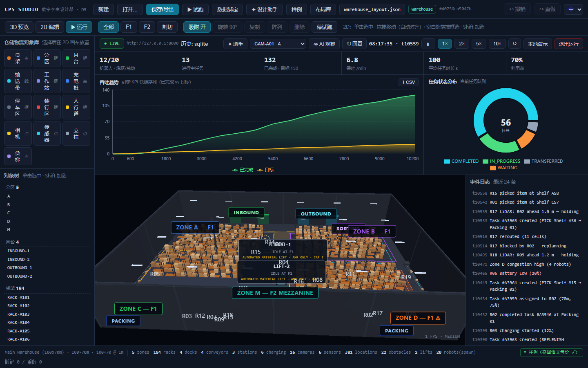The width and height of the screenshot is (588, 368).
Task: Select the 月台 (dock) object tile
Action: (76, 58)
